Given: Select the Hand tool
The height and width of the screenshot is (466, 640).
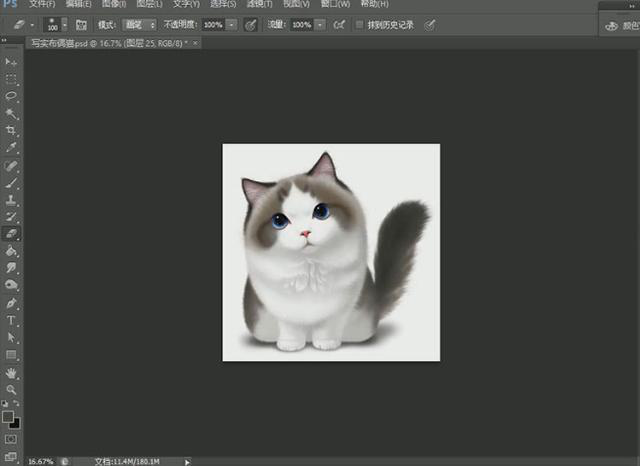Looking at the screenshot, I should pos(12,372).
